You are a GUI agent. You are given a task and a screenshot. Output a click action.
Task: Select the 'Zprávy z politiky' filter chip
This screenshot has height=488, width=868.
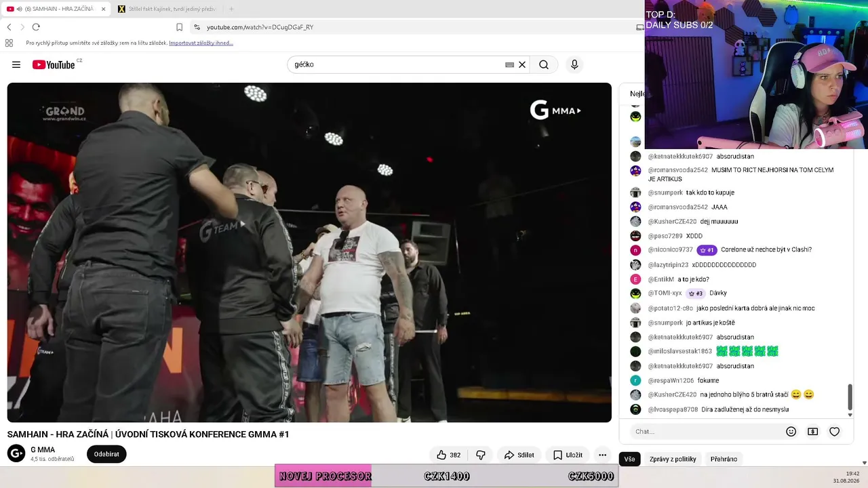pos(673,459)
